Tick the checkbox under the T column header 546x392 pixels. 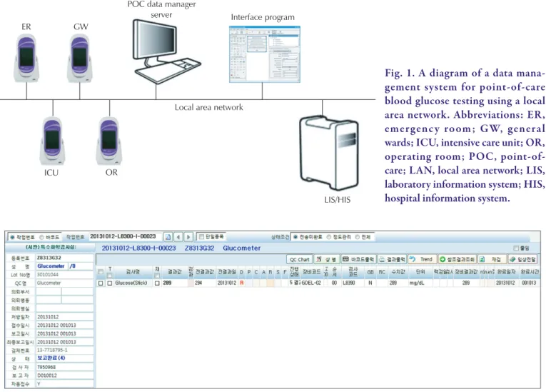pos(110,276)
